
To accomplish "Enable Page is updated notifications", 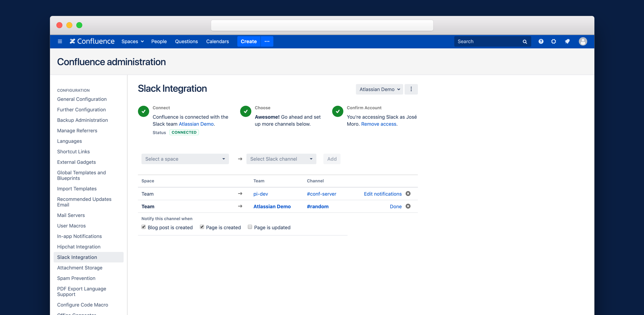I will pyautogui.click(x=250, y=227).
